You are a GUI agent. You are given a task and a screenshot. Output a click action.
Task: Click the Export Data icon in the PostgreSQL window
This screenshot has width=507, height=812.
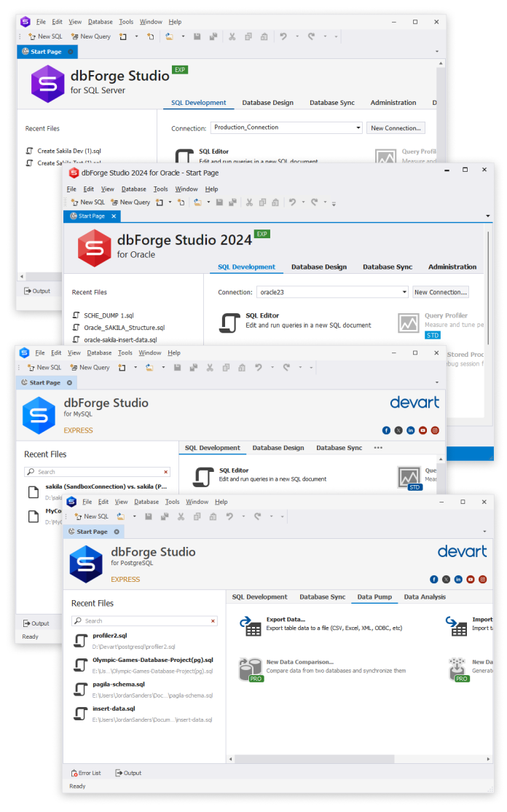pyautogui.click(x=251, y=626)
